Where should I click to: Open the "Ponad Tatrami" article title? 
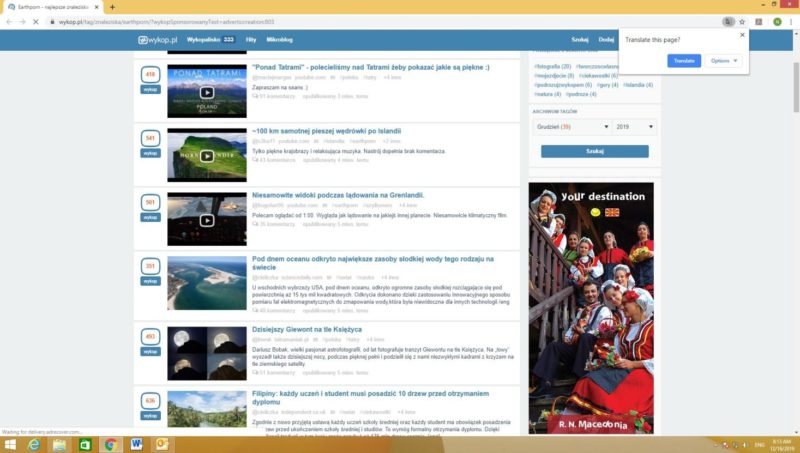pos(370,67)
